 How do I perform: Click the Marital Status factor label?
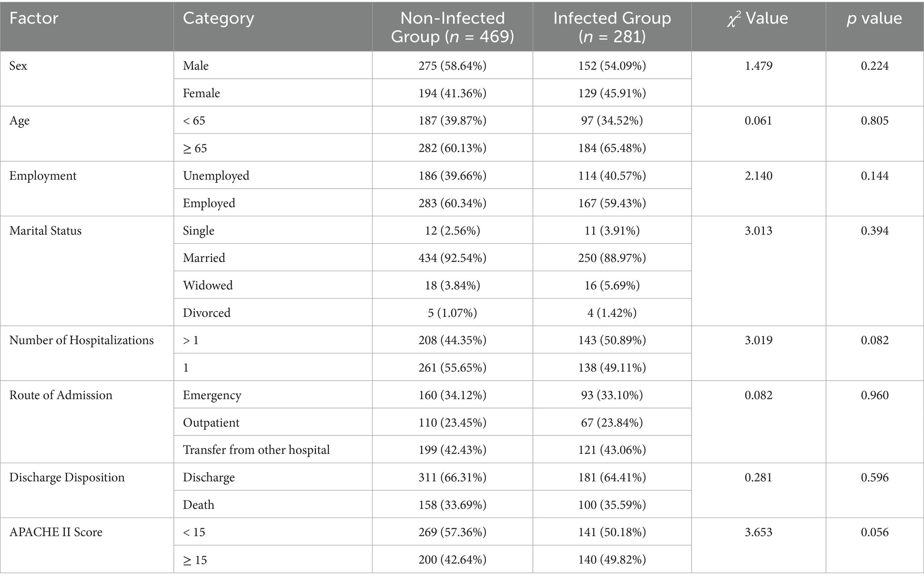click(46, 231)
